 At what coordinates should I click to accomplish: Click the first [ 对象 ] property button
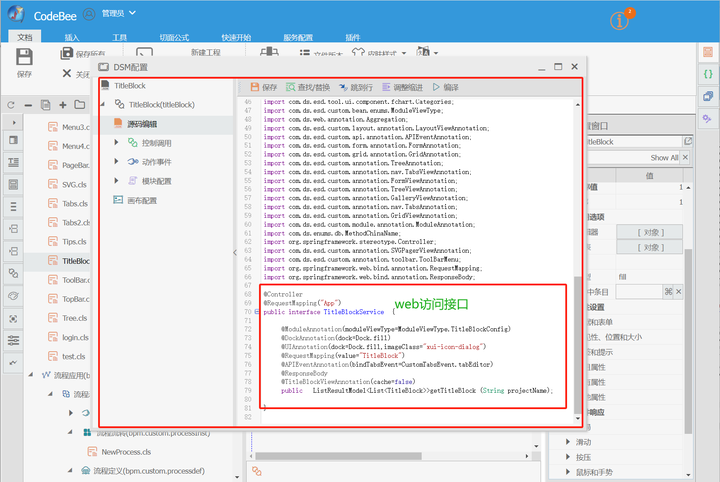click(x=650, y=232)
